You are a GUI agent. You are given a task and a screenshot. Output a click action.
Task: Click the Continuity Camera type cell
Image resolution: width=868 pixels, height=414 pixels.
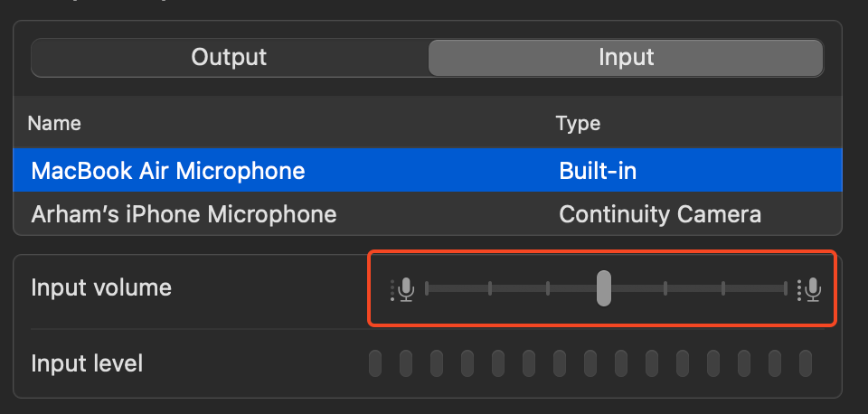point(660,214)
